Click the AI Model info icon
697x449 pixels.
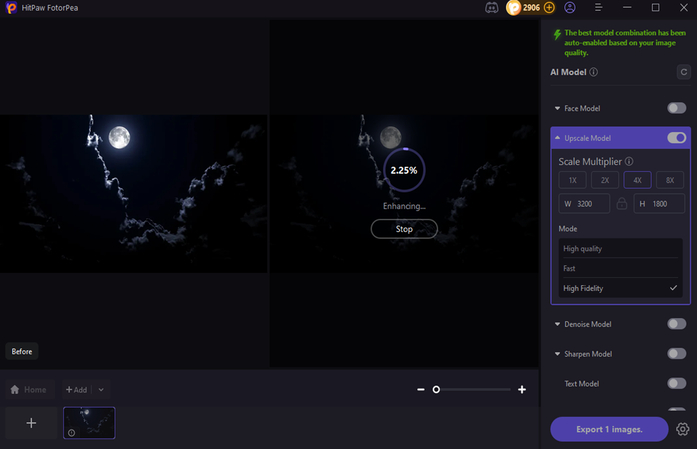click(x=593, y=72)
